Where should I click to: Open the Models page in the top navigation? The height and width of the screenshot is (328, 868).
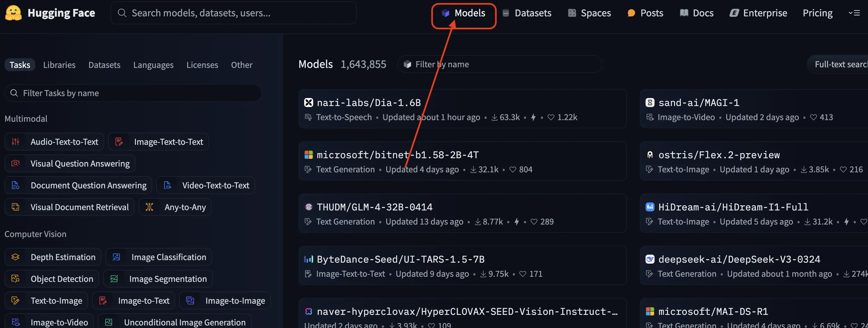[x=464, y=13]
